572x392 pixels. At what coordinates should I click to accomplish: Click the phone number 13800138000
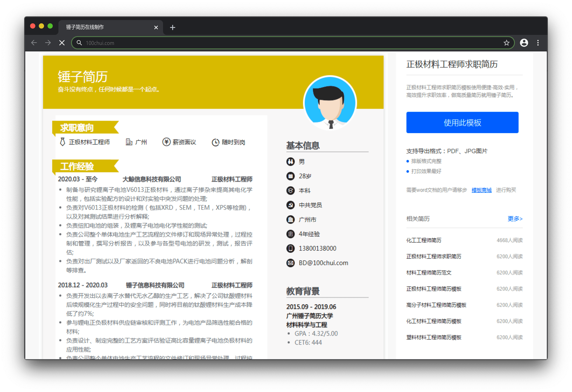click(x=318, y=248)
